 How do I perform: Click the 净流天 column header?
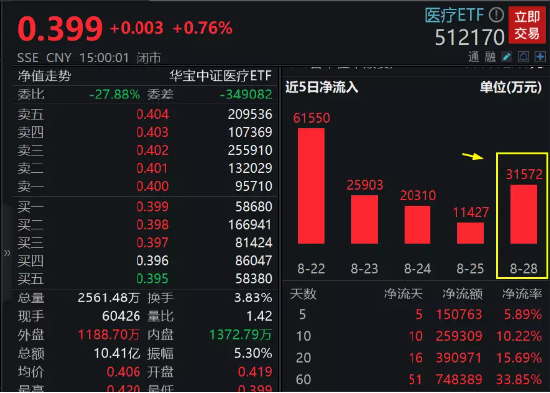pos(403,294)
